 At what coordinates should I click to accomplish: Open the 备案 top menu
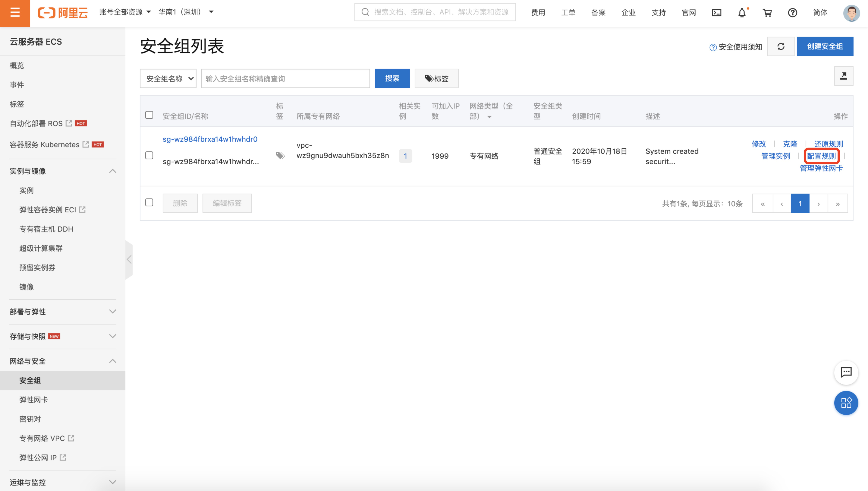(x=599, y=13)
